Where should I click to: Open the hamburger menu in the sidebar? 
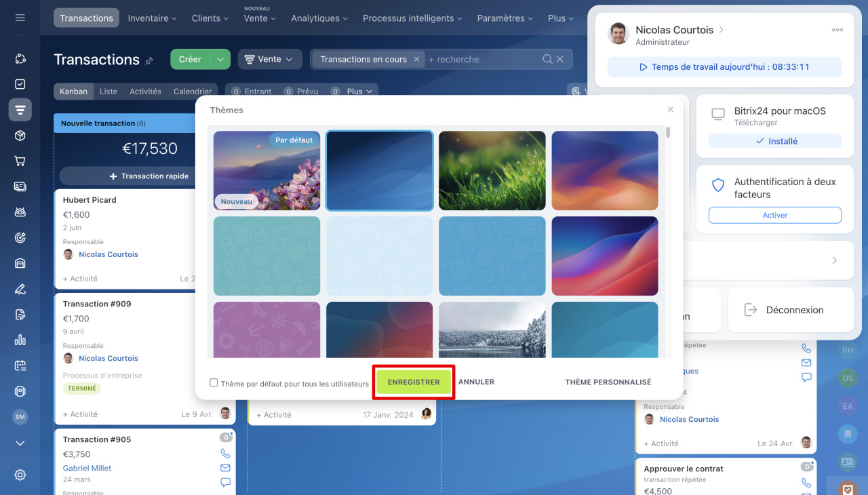[x=20, y=18]
